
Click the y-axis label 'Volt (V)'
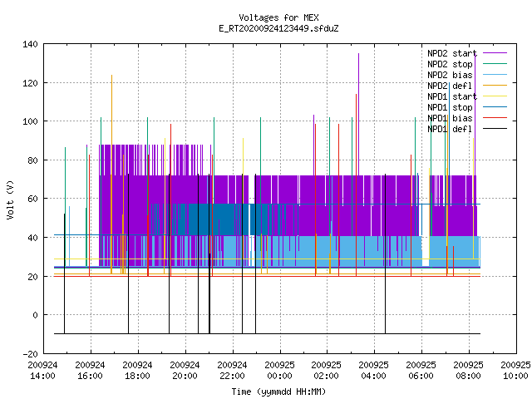11,199
